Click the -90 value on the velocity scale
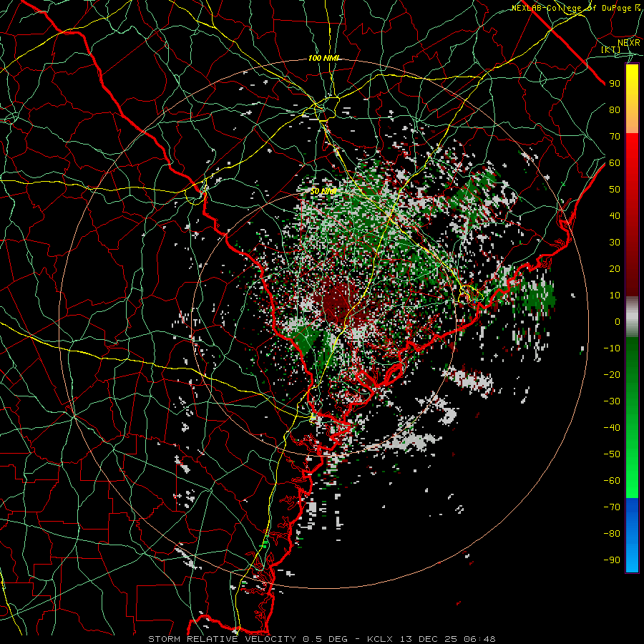644x644 pixels. tap(612, 560)
